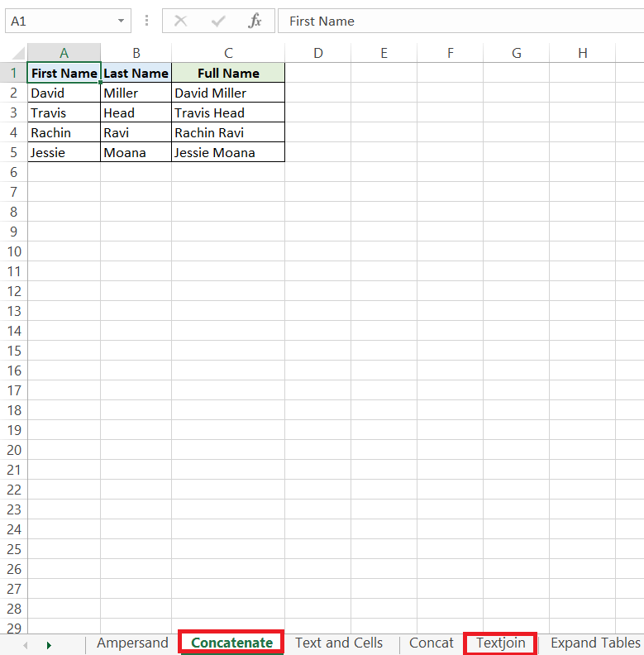Open the Name Box dropdown arrow
644x655 pixels.
[x=122, y=21]
